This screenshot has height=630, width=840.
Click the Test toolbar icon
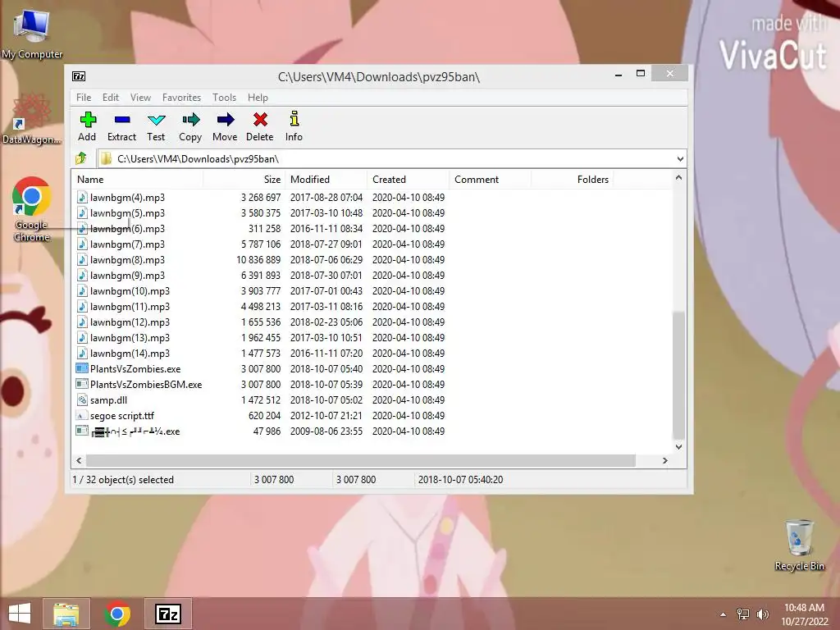click(x=157, y=120)
